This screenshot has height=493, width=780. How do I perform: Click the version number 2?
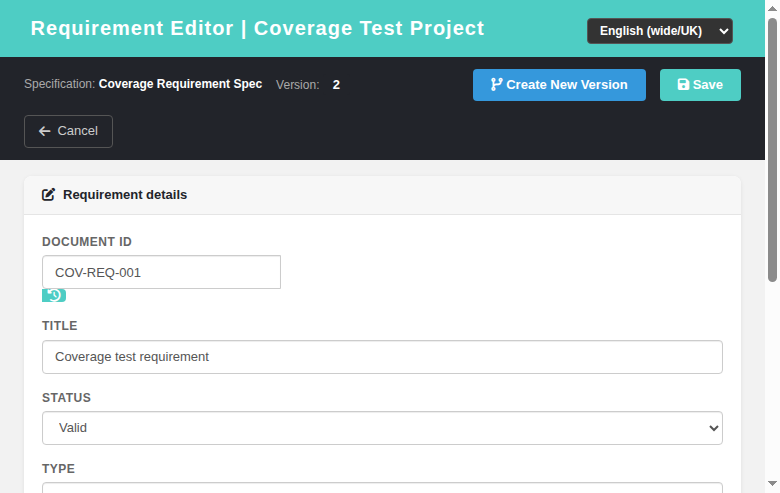(x=336, y=85)
